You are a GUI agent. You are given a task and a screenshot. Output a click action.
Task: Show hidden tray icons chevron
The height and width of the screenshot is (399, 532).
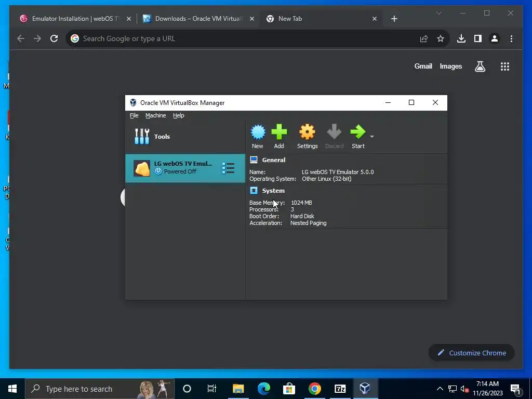[x=440, y=389]
